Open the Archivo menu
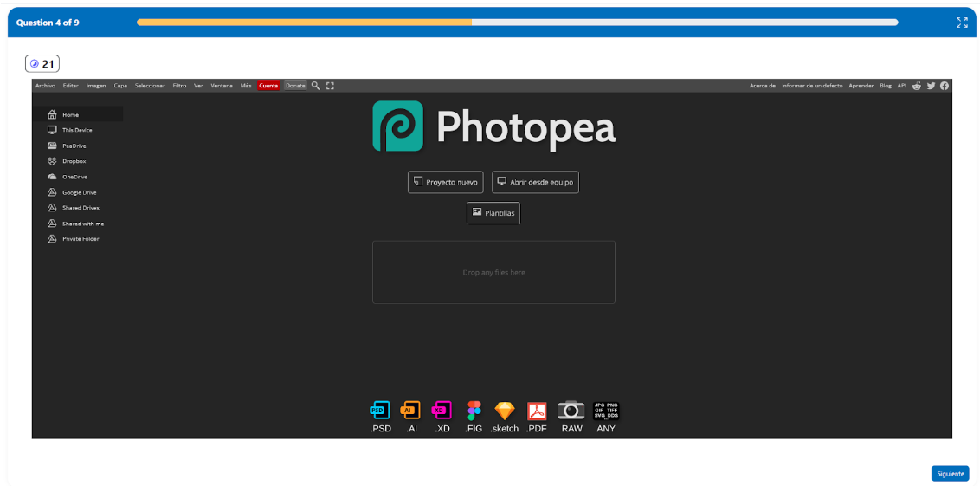The image size is (980, 486). point(46,86)
